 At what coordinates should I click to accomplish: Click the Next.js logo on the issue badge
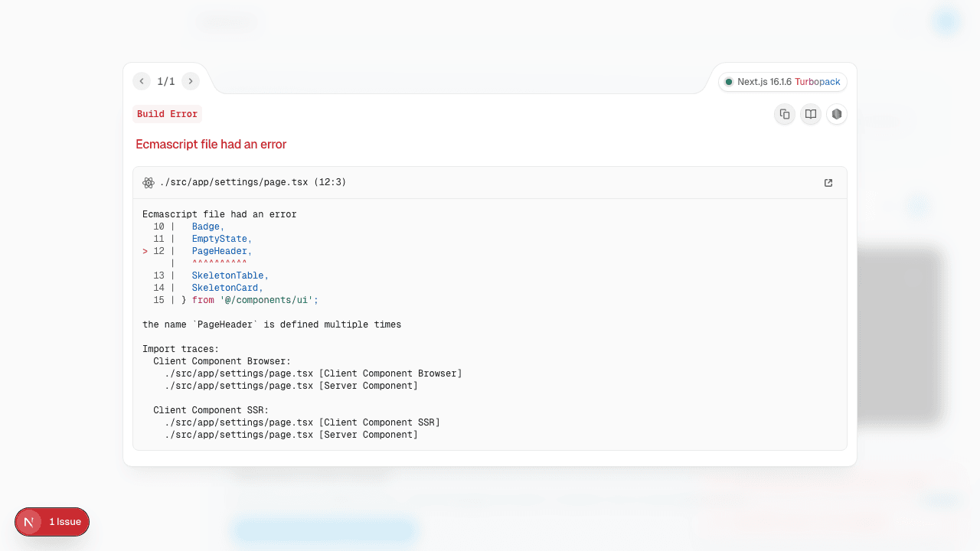pos(28,521)
